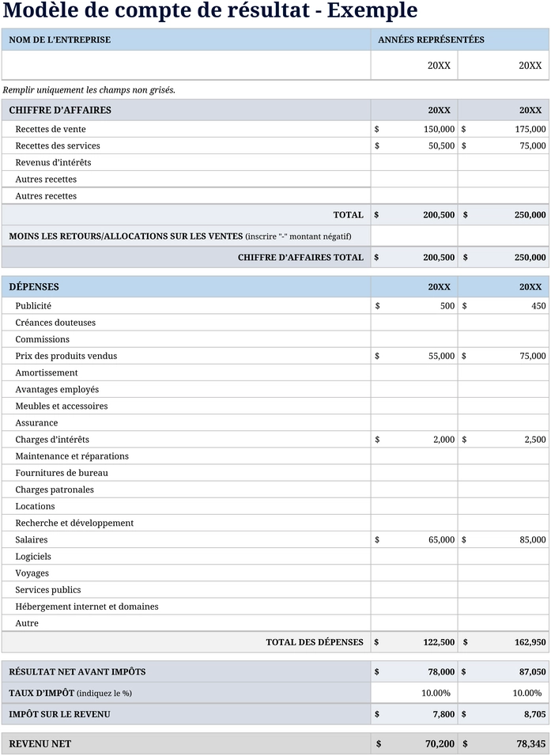Select the CHIFFRE D'AFFAIRES TOTAL label
The width and height of the screenshot is (551, 756).
300,258
